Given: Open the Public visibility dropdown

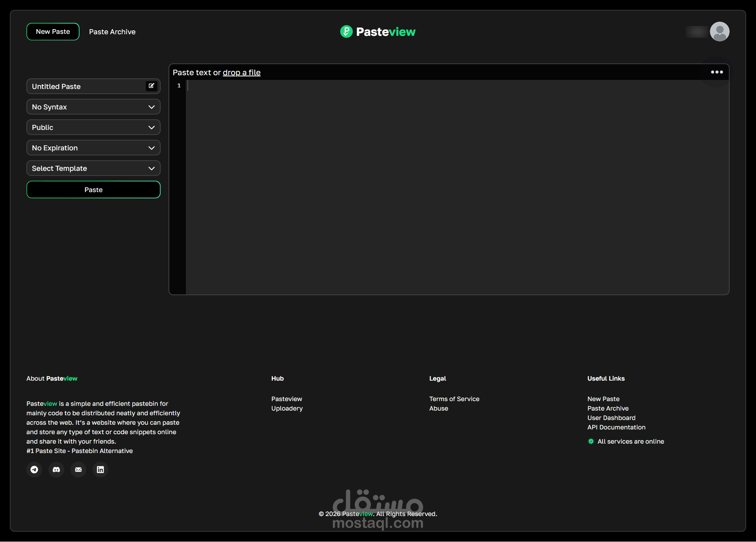Looking at the screenshot, I should tap(93, 127).
